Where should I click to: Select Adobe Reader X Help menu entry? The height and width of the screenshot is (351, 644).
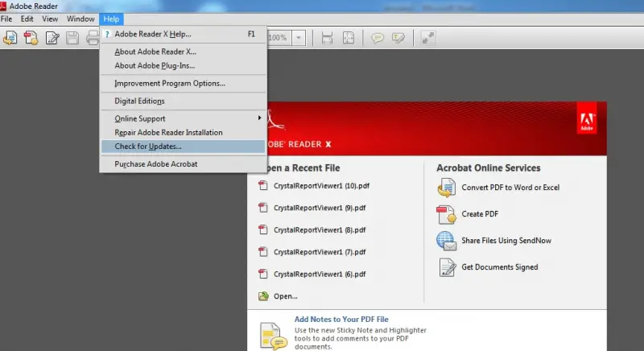pos(184,34)
